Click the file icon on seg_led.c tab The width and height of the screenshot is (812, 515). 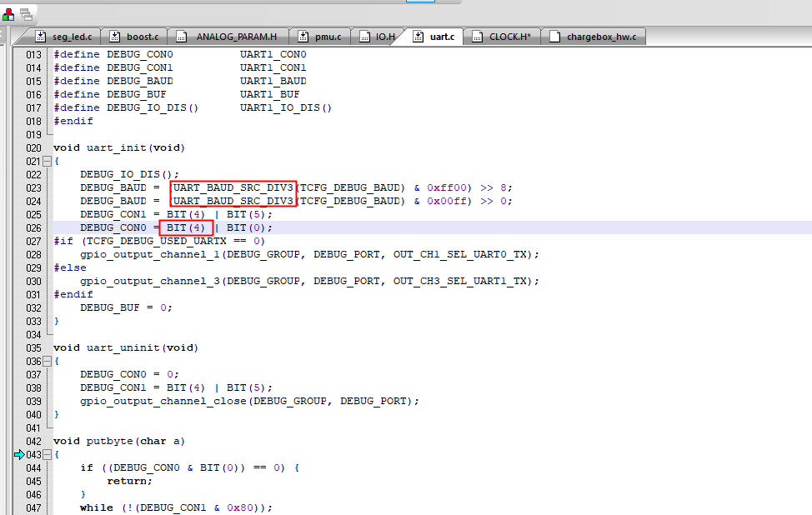pyautogui.click(x=40, y=37)
